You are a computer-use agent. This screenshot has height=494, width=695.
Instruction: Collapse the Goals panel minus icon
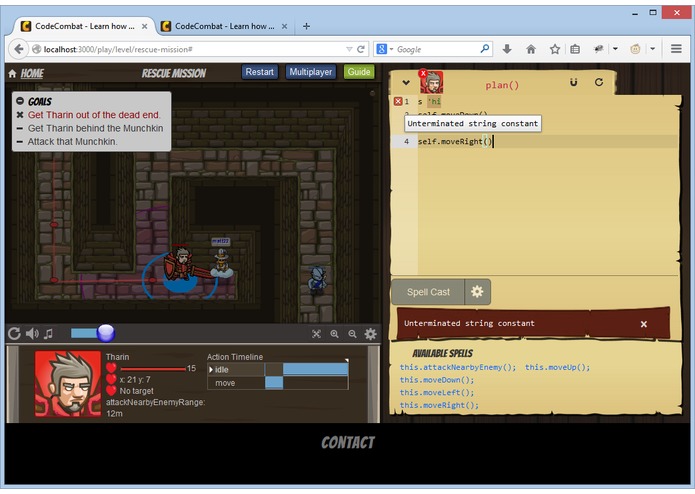click(x=20, y=101)
